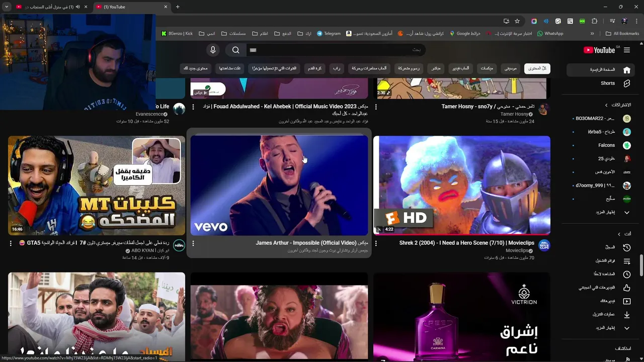Open Shrek 2 I Need a Hero title
The height and width of the screenshot is (362, 644).
click(467, 243)
